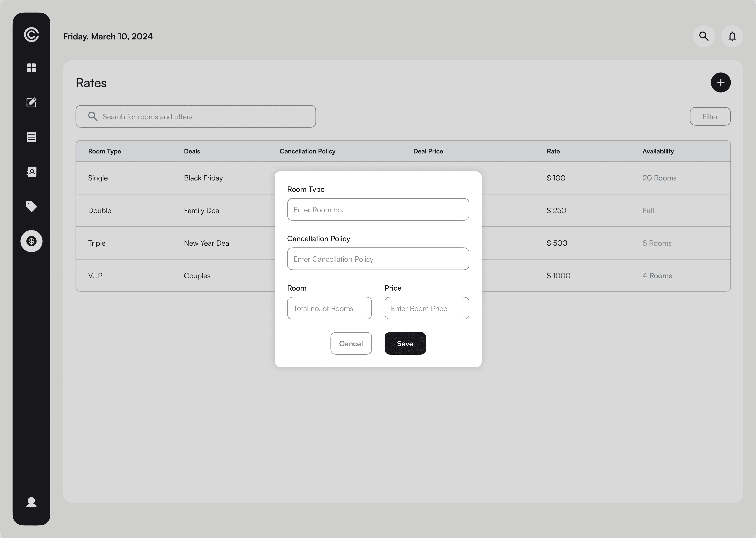Select the dollar Rates sidebar icon
Viewport: 756px width, 538px height.
tap(31, 241)
